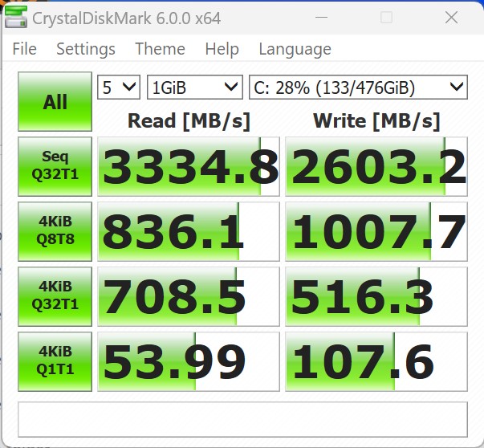Run all benchmarks with the All button

pyautogui.click(x=55, y=102)
